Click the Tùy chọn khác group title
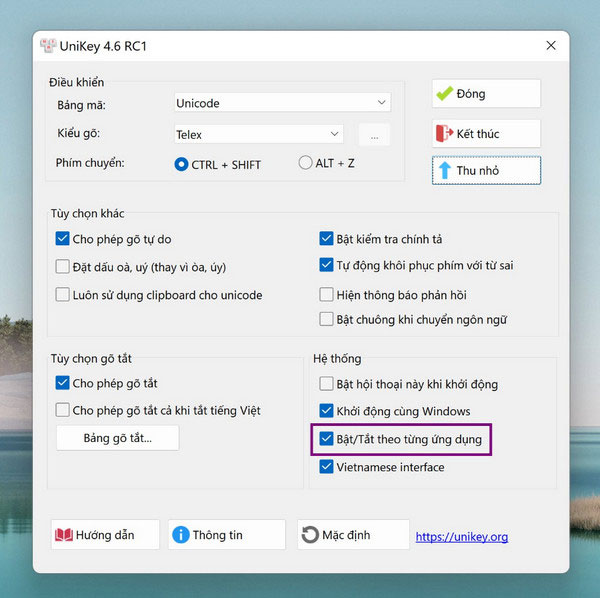The width and height of the screenshot is (600, 598). [x=88, y=213]
